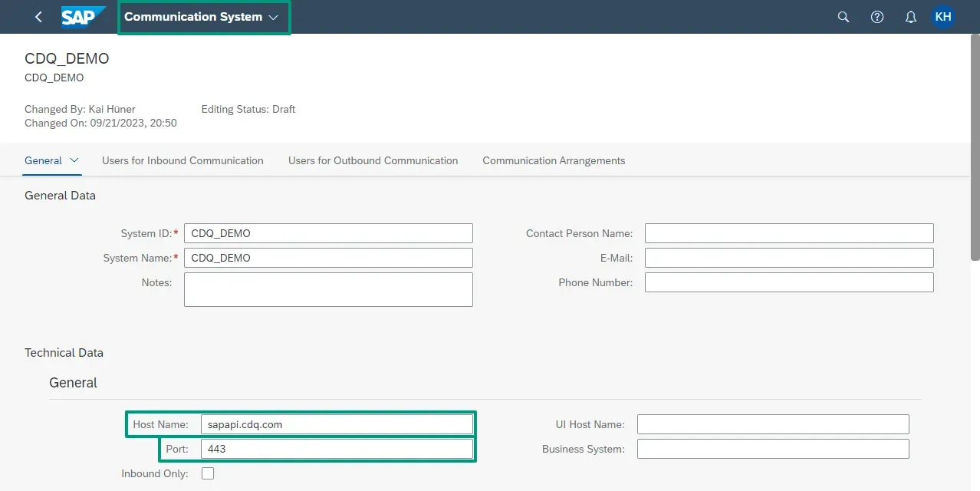
Task: Click the Host Name field sapapi.cdq.com
Action: (x=337, y=424)
